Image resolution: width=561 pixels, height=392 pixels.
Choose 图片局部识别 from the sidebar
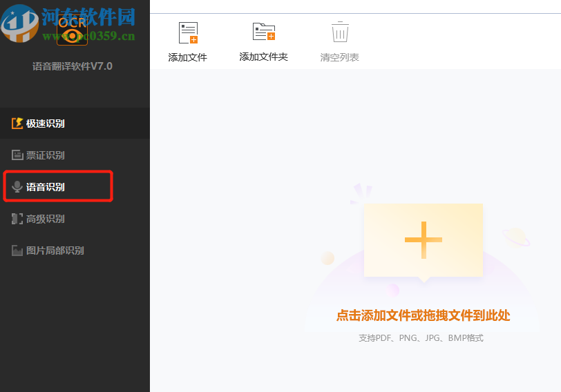click(75, 251)
